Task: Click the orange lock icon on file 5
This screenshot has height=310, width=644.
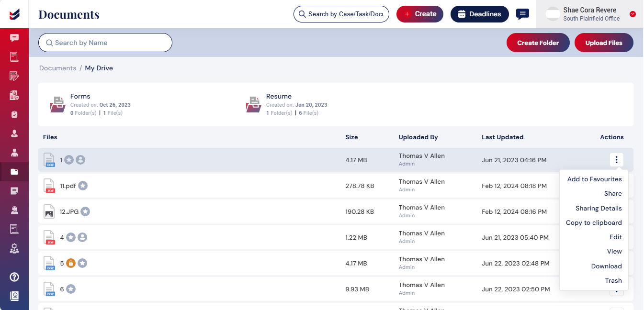Action: [71, 263]
